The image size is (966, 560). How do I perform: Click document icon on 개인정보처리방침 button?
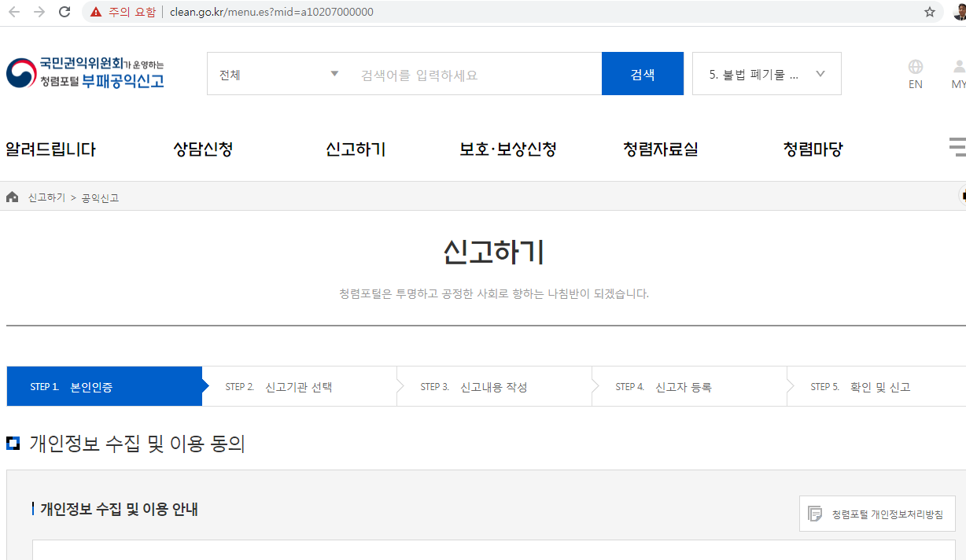tap(815, 514)
